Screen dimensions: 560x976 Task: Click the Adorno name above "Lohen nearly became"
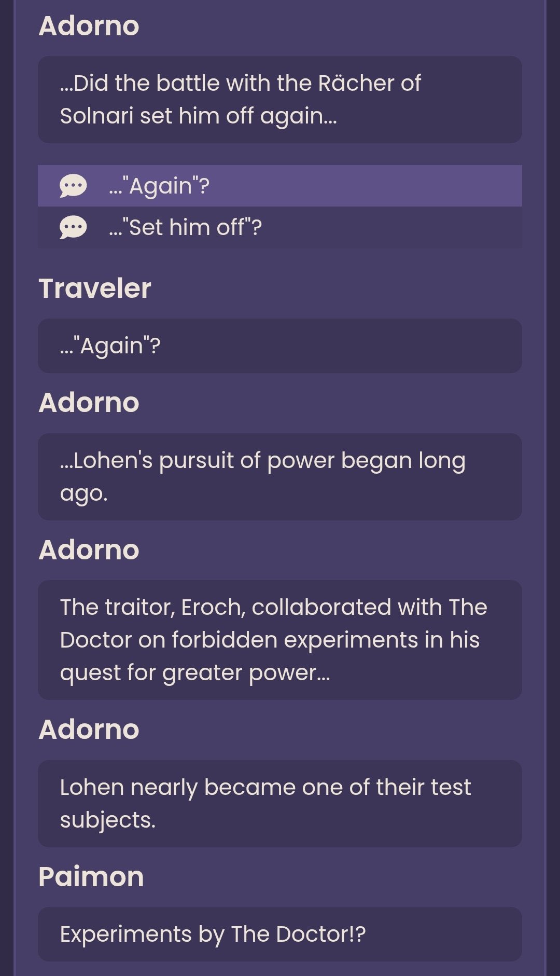(89, 730)
